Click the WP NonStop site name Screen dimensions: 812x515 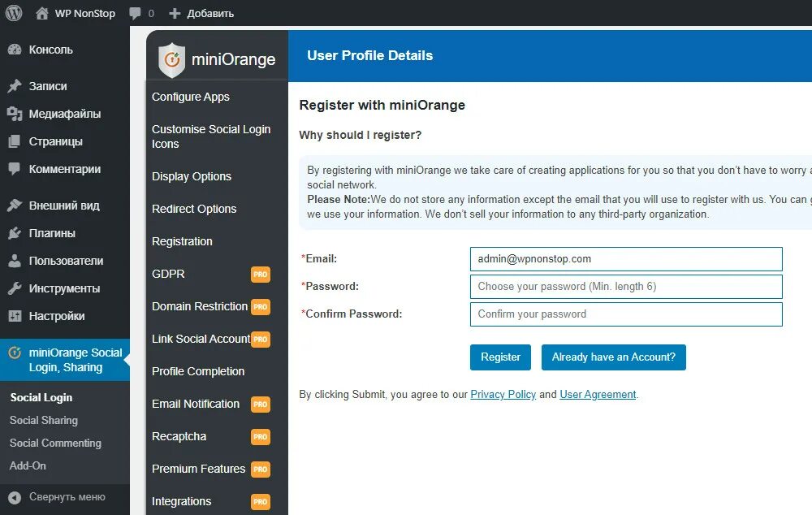pos(85,14)
